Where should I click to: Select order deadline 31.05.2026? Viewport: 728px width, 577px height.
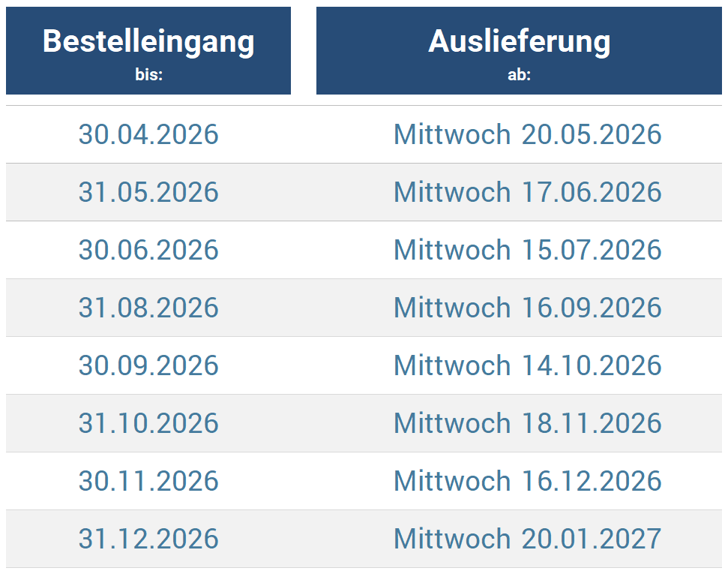pyautogui.click(x=148, y=192)
